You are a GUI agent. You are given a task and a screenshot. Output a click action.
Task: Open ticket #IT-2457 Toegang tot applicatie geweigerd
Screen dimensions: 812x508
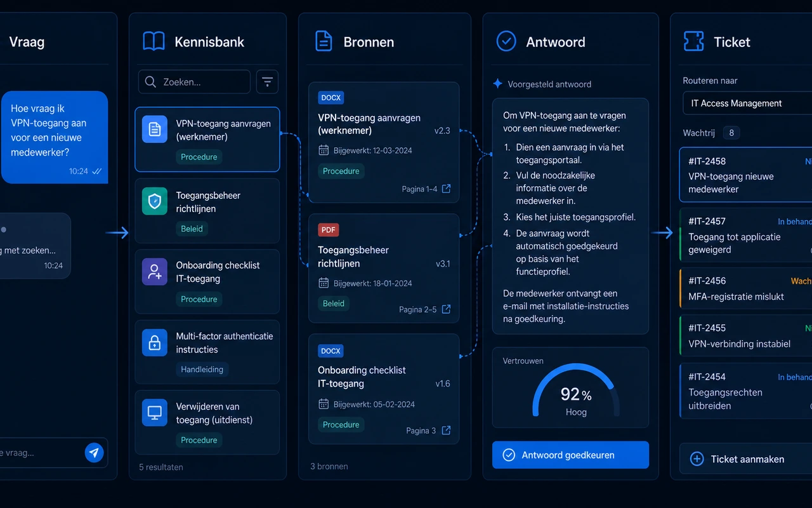click(745, 234)
